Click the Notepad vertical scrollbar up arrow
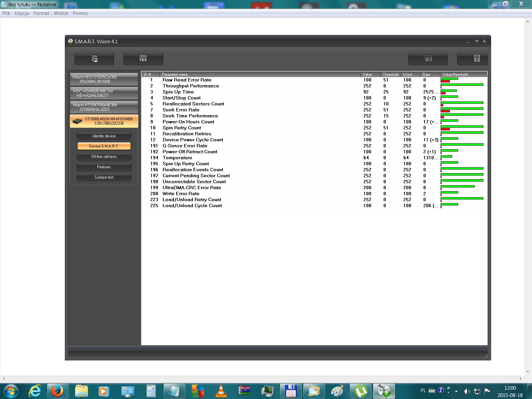Screen dimensions: 532x399 (528, 21)
